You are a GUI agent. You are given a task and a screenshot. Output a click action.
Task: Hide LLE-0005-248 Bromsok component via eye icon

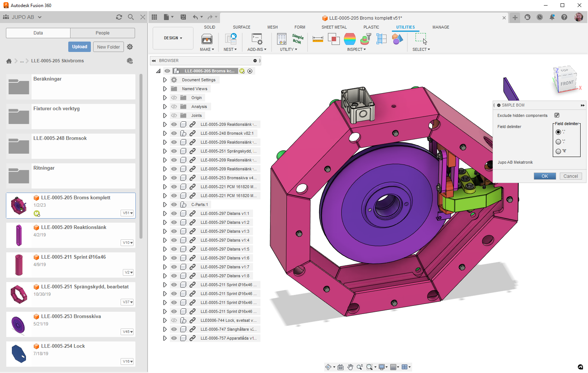174,133
